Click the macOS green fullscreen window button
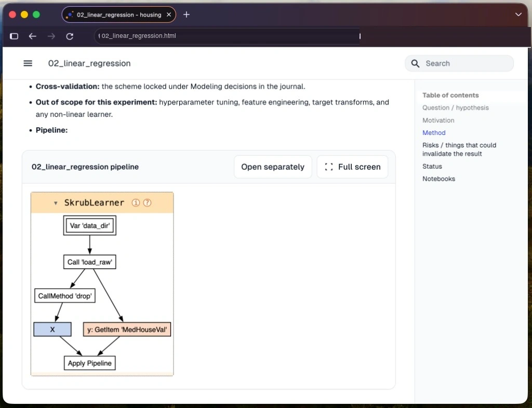Image resolution: width=532 pixels, height=408 pixels. [x=36, y=15]
